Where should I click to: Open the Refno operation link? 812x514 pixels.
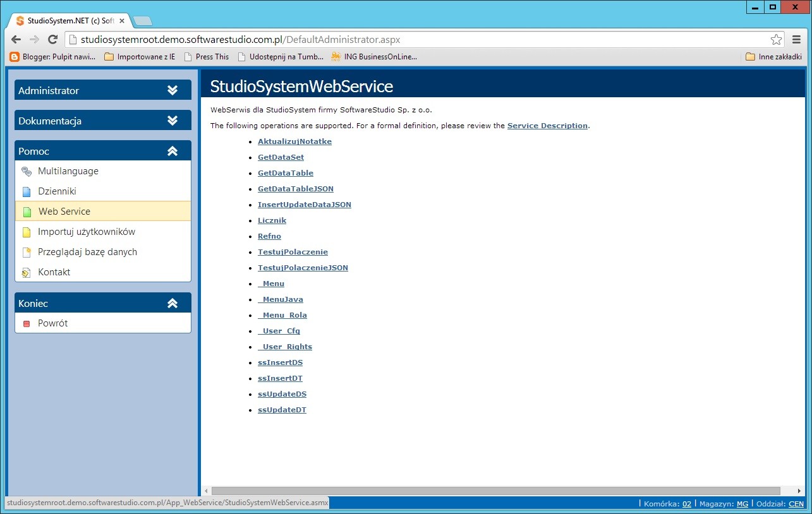[269, 236]
